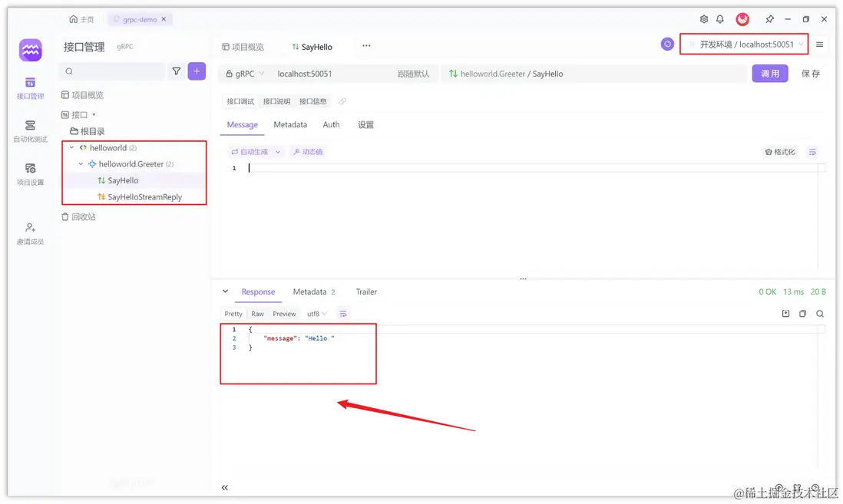
Task: Open the three-dot more tabs menu
Action: (x=366, y=46)
